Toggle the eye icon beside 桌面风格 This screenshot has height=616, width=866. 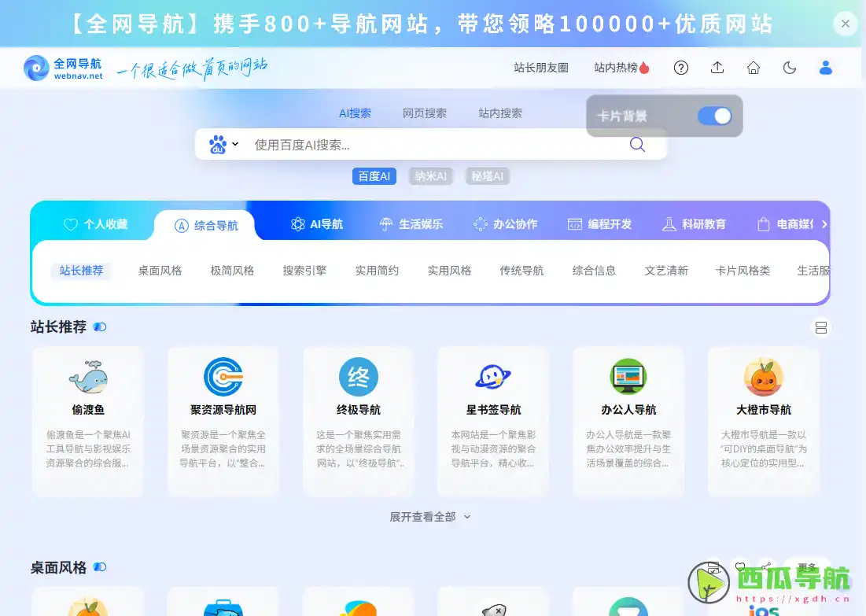[98, 566]
